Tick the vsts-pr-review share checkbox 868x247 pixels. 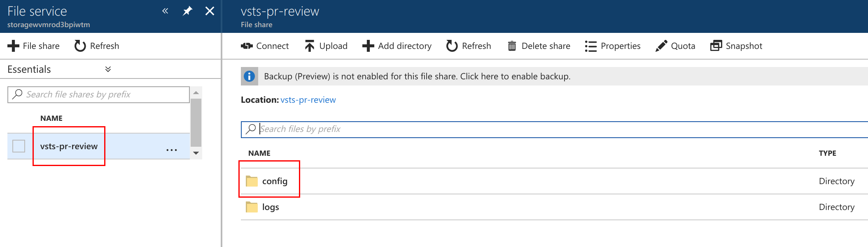(19, 146)
